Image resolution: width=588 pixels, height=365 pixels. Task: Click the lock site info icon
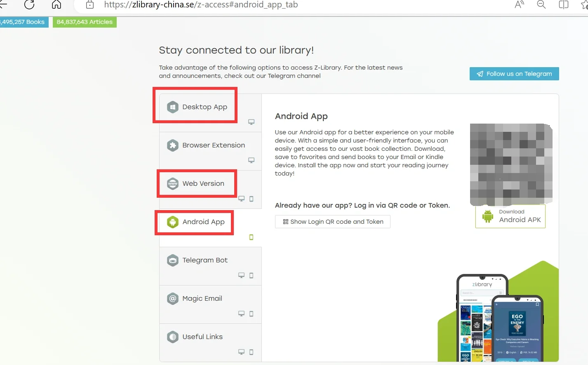(x=90, y=5)
